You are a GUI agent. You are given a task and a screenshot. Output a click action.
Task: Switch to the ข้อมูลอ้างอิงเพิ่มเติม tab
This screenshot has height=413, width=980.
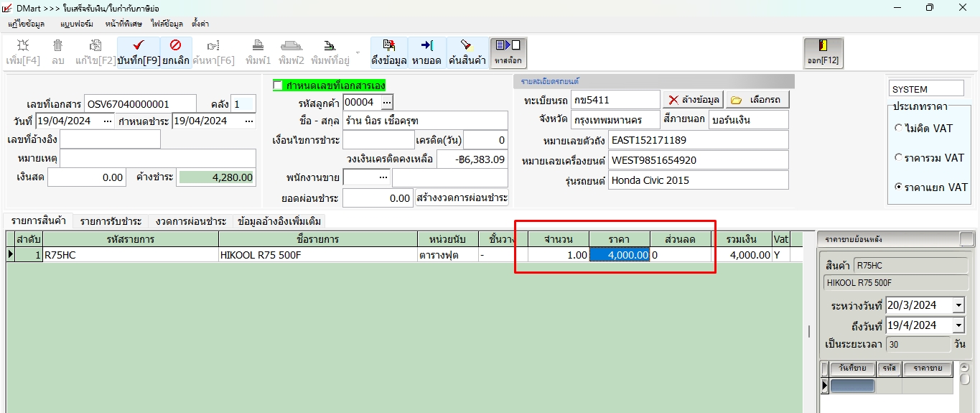tap(279, 221)
